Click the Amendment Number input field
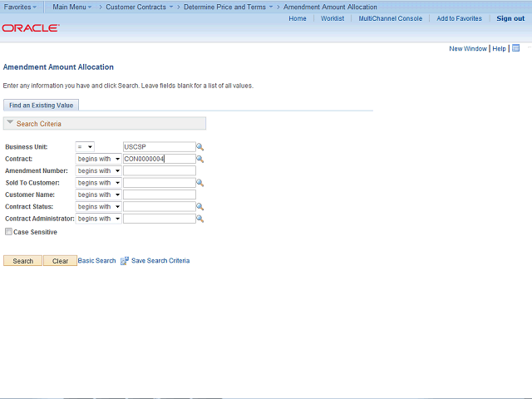 159,170
